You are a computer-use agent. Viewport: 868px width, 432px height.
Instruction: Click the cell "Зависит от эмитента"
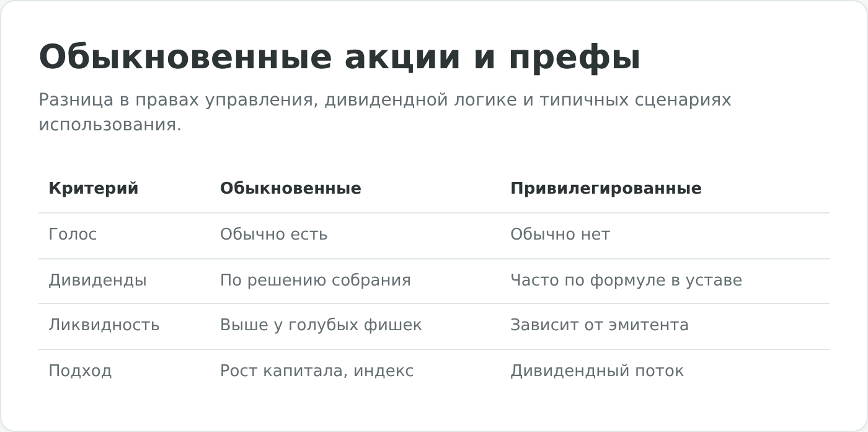pyautogui.click(x=599, y=325)
